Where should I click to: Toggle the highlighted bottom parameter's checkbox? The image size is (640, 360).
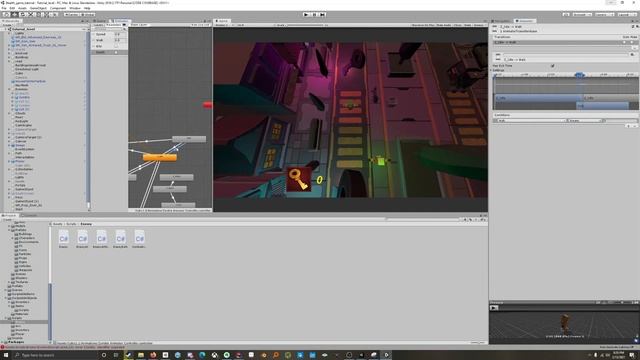(x=116, y=52)
